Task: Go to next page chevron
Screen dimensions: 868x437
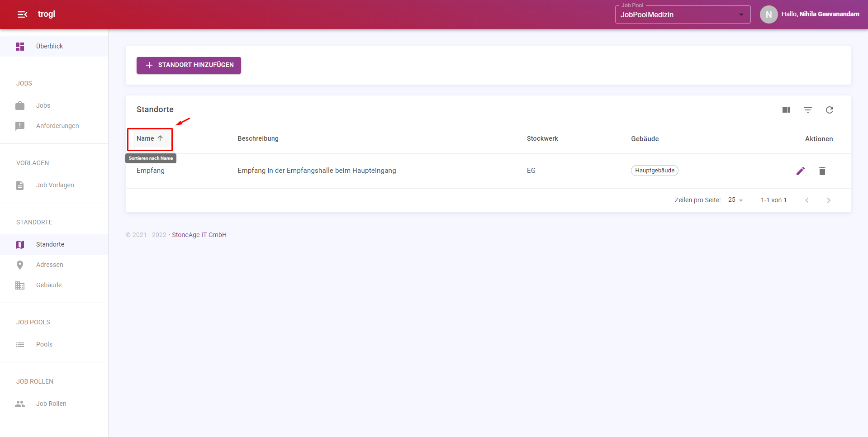Action: tap(829, 200)
